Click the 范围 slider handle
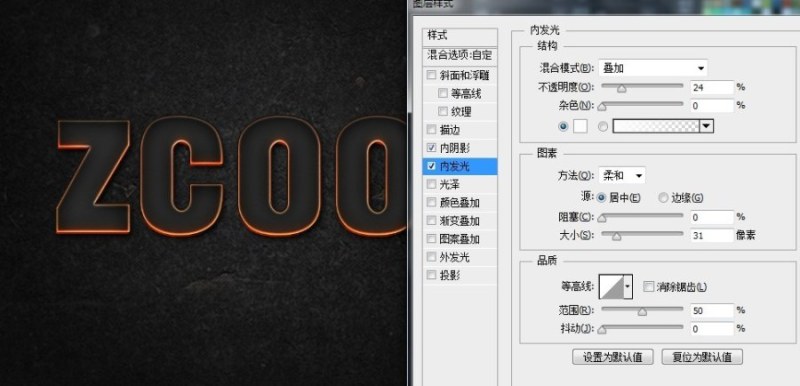Viewport: 800px width, 386px height. (642, 312)
